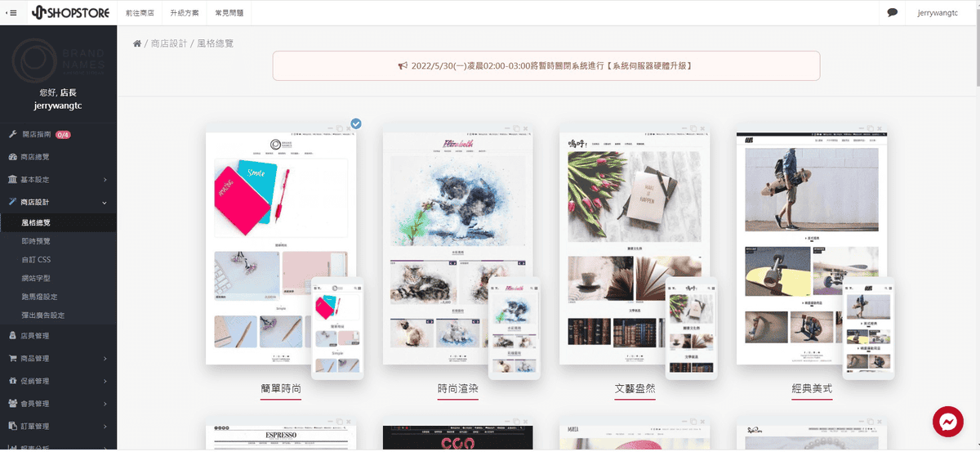Viewport: 980px width, 452px height.
Task: Click the 文藝盎然 theme title
Action: point(635,390)
